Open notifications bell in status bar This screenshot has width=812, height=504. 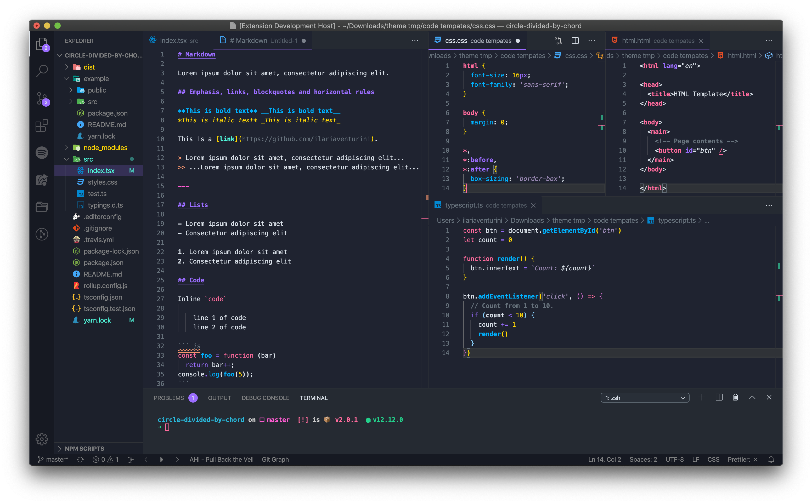click(771, 459)
